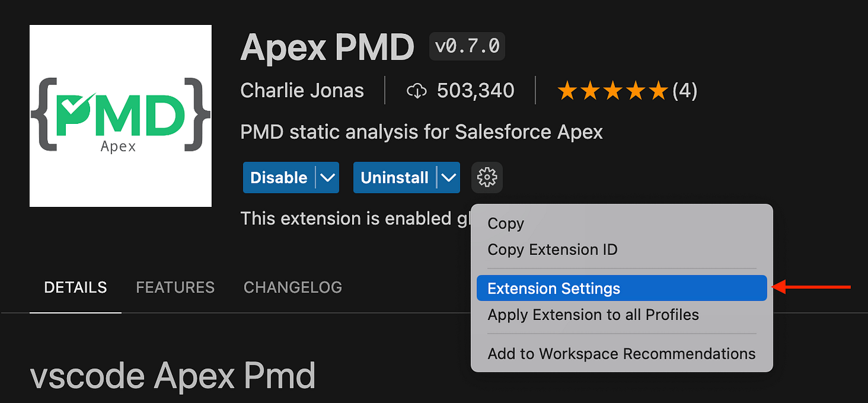Open the CHANGELOG tab
This screenshot has width=868, height=403.
(292, 287)
